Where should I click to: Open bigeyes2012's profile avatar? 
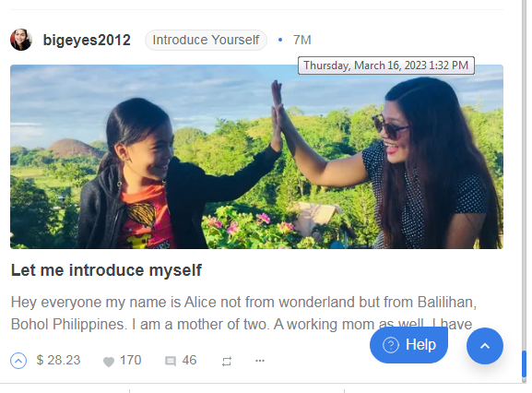coord(21,40)
